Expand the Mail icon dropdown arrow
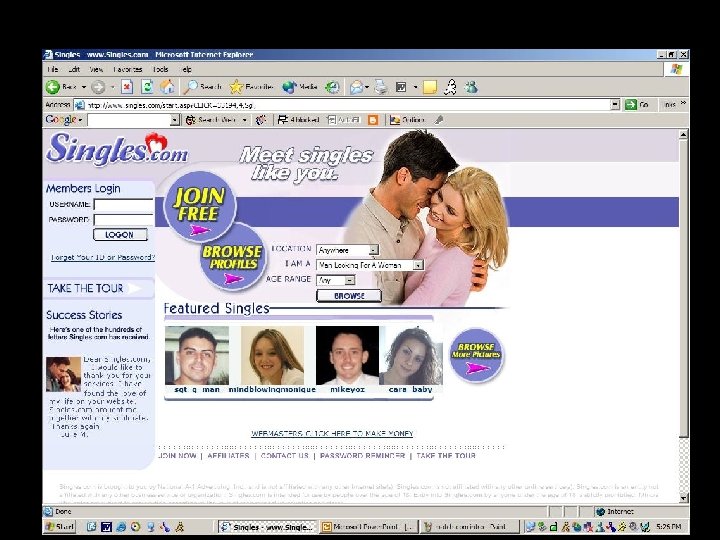The width and height of the screenshot is (720, 540). [367, 87]
